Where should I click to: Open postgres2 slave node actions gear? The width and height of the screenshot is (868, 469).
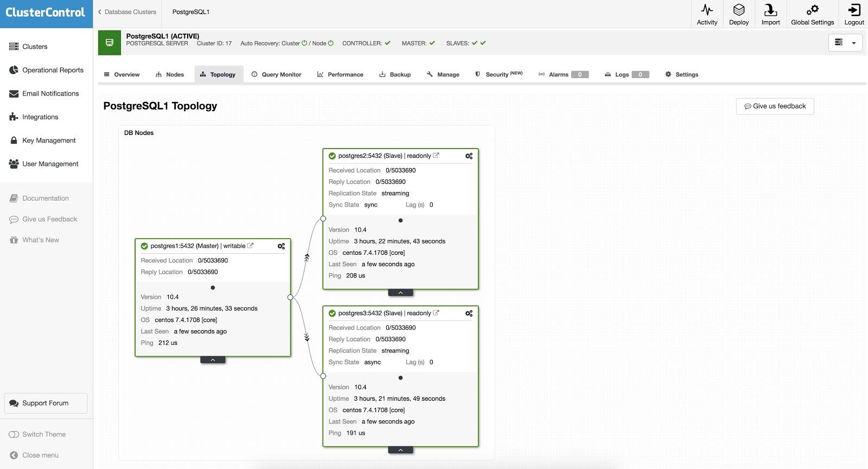pyautogui.click(x=469, y=156)
